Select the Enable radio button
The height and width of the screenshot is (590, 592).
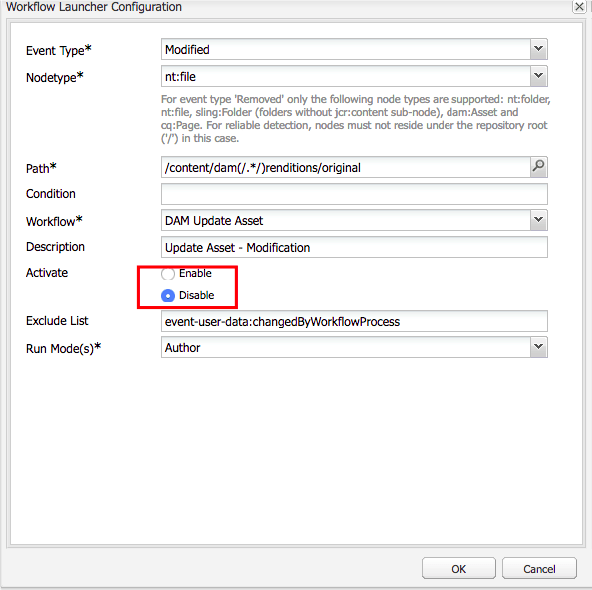pyautogui.click(x=168, y=274)
